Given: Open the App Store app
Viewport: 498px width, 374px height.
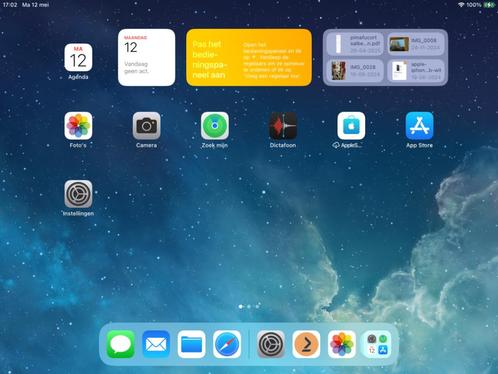Looking at the screenshot, I should (x=419, y=126).
